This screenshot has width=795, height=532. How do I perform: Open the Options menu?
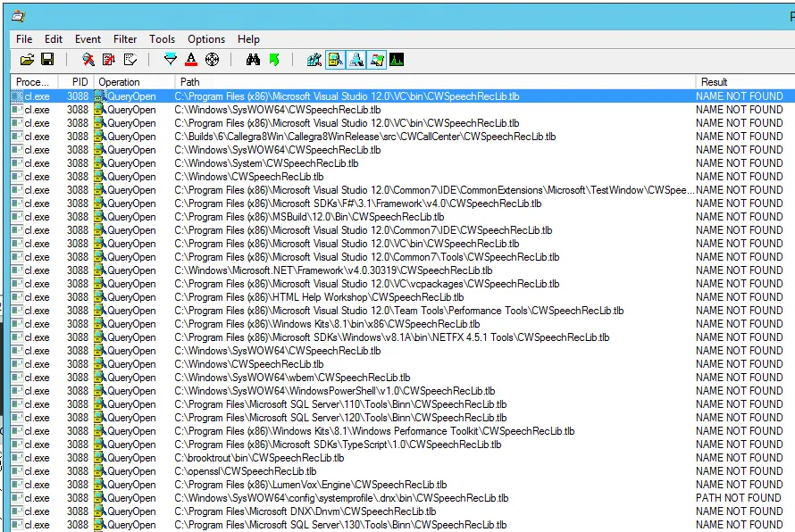[205, 39]
